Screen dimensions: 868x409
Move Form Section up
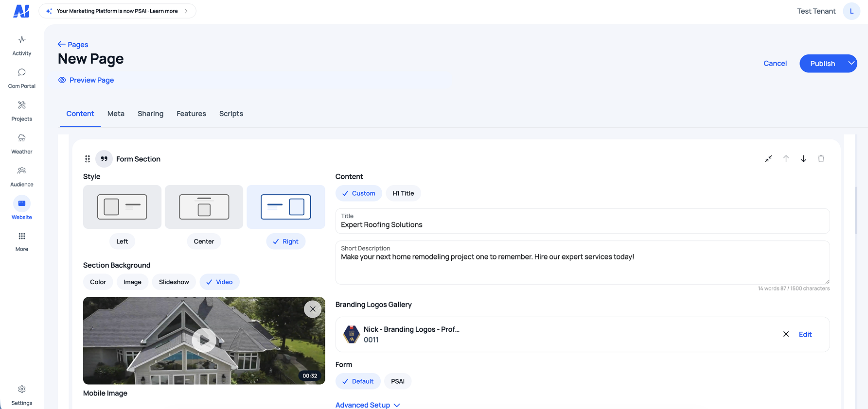[786, 159]
